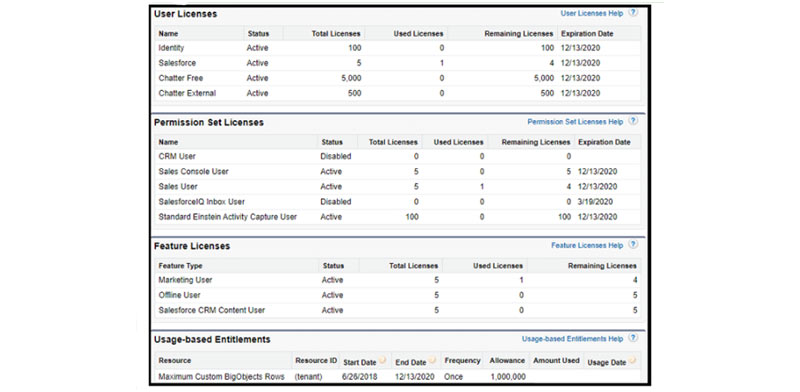
Task: Click the Amount Used column header
Action: [556, 360]
